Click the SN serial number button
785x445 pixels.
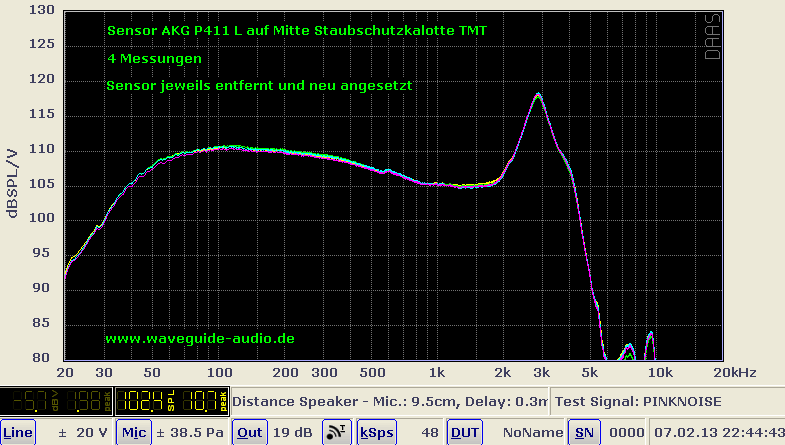click(x=582, y=432)
